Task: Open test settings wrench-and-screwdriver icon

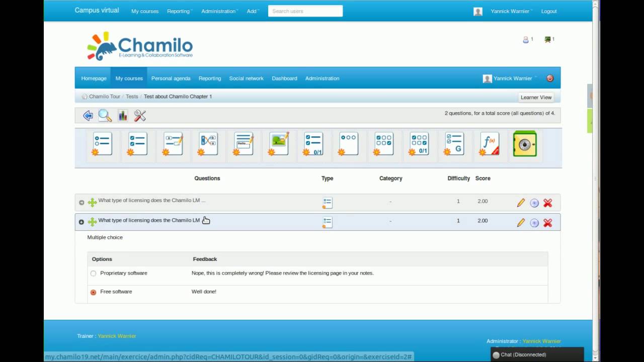Action: (140, 116)
